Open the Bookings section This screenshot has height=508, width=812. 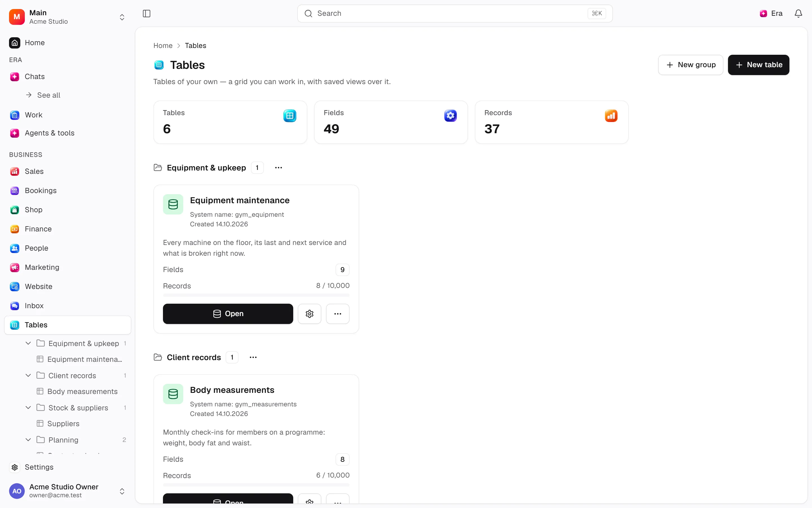[x=67, y=190]
